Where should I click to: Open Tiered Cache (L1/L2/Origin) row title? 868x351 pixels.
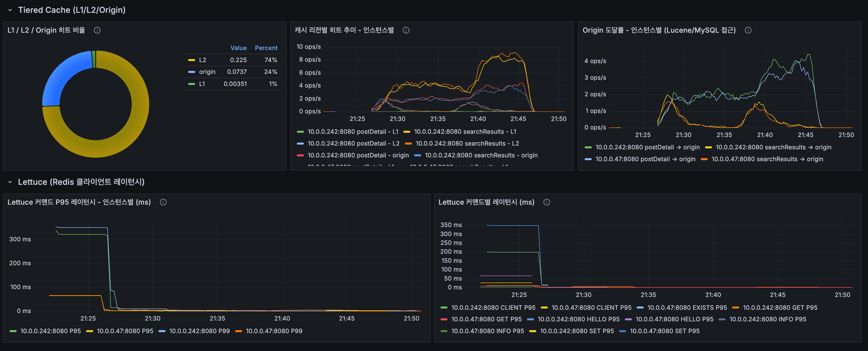(72, 10)
